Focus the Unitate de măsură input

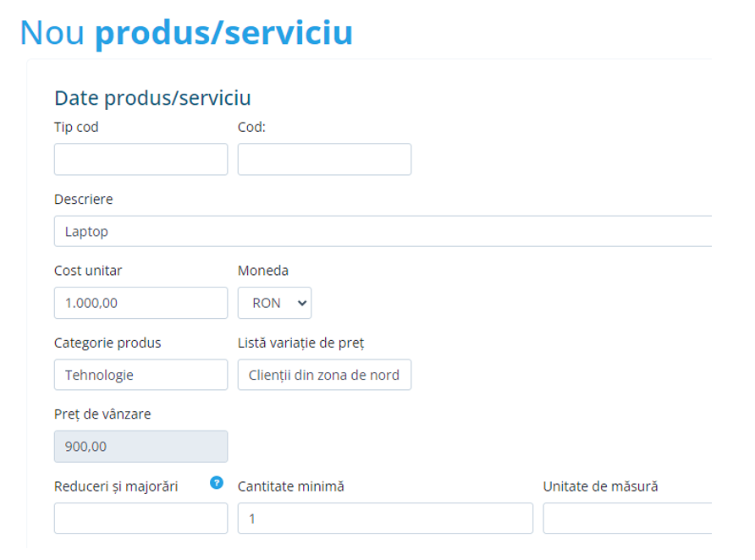coord(626,519)
